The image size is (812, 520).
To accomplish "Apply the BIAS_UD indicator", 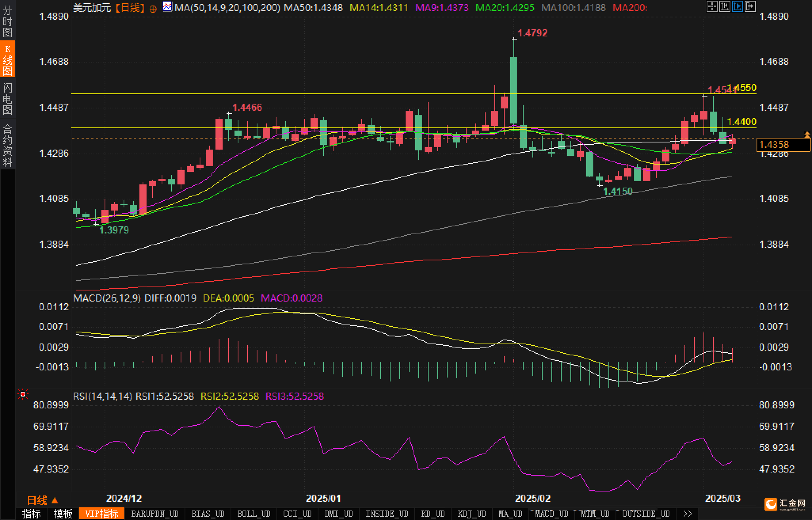I will pyautogui.click(x=208, y=514).
